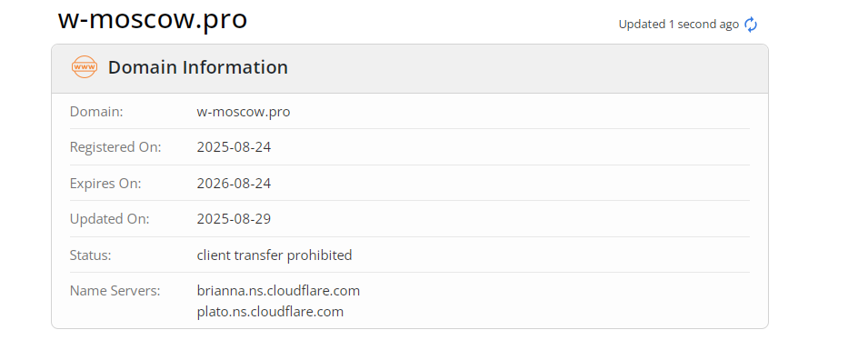Click the Domain Information header text

tap(197, 67)
